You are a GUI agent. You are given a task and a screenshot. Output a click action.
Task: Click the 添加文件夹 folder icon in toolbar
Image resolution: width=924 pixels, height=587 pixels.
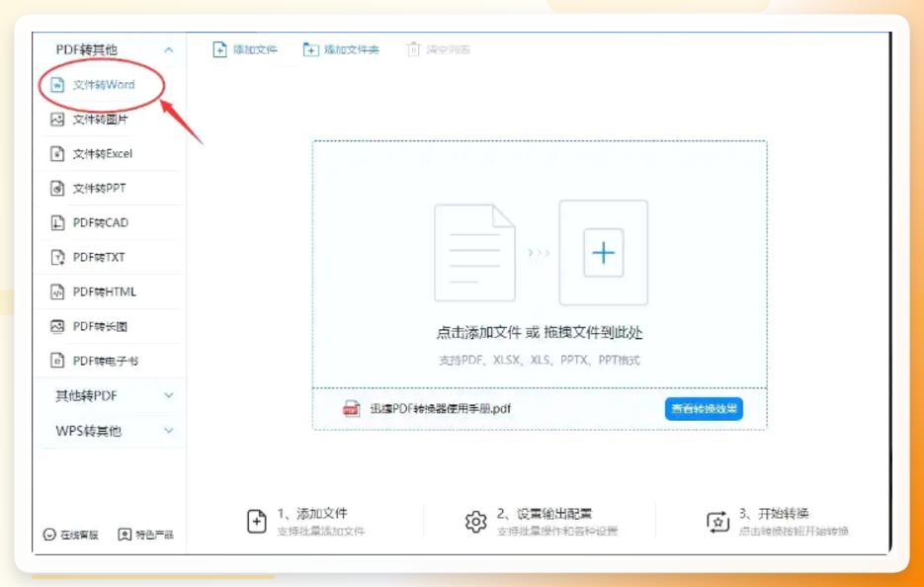[310, 49]
